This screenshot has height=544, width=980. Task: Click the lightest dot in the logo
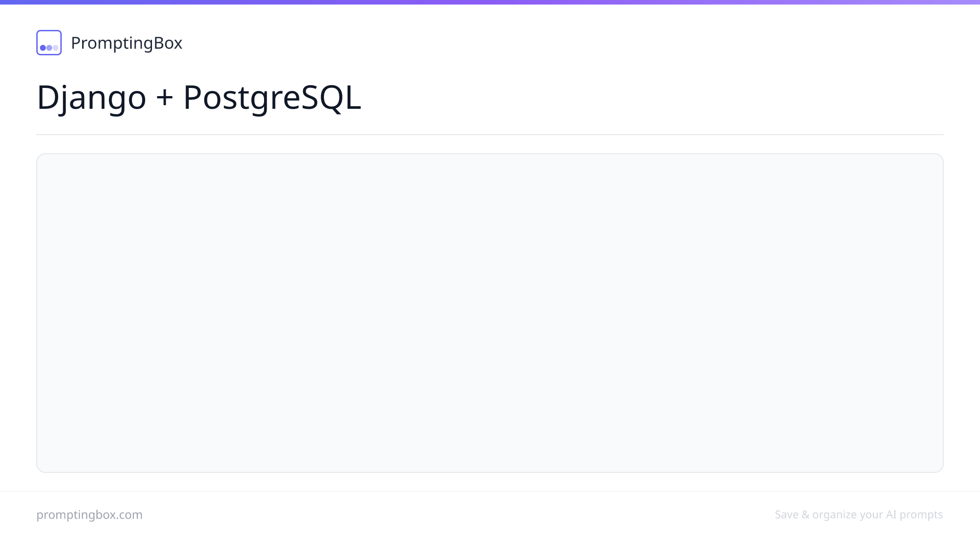55,48
